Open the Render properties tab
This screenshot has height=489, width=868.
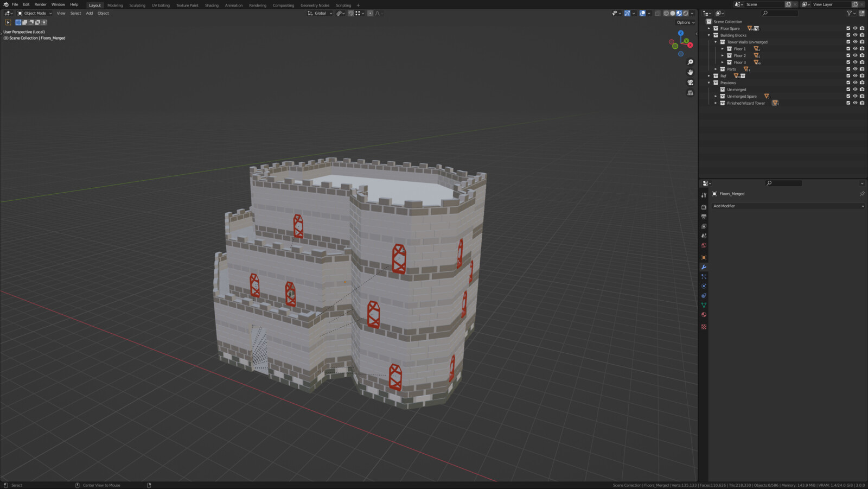(x=704, y=207)
